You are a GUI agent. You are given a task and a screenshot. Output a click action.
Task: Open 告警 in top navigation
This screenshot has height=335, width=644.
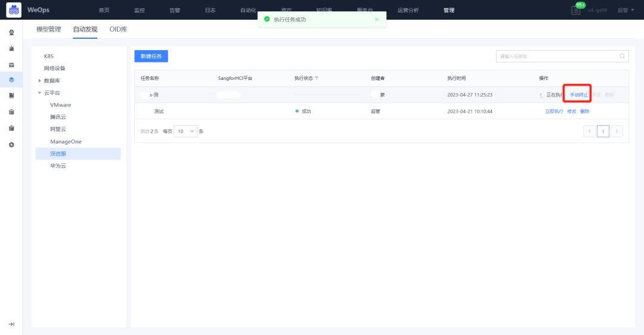(175, 10)
